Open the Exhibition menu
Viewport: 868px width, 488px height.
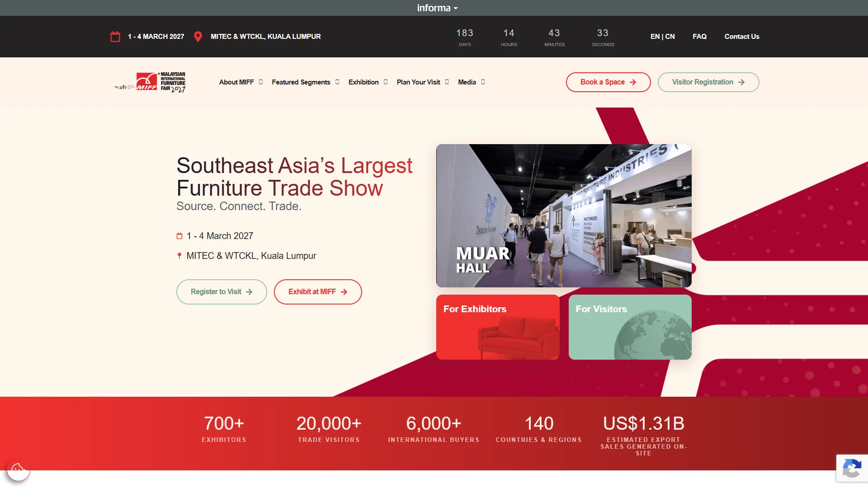[363, 82]
